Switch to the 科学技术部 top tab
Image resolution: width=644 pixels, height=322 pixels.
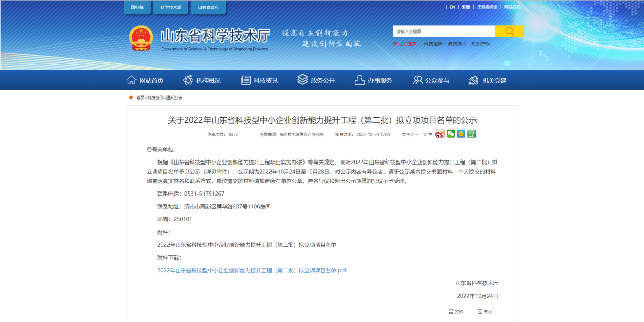pos(171,7)
